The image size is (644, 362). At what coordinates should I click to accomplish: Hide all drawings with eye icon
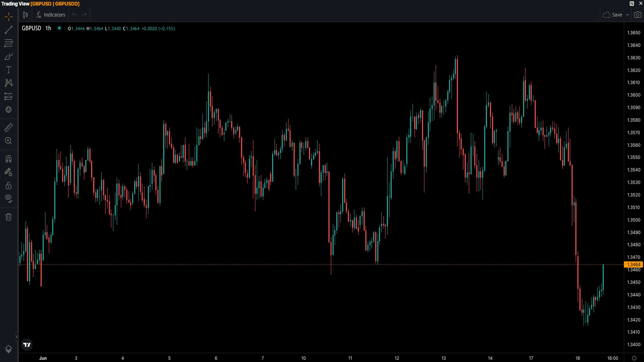coord(9,199)
